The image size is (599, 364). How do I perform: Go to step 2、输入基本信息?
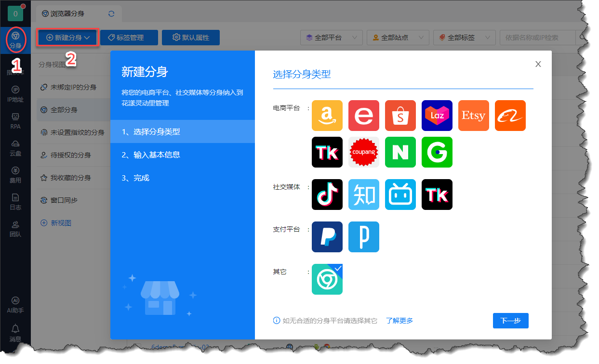[x=183, y=155]
